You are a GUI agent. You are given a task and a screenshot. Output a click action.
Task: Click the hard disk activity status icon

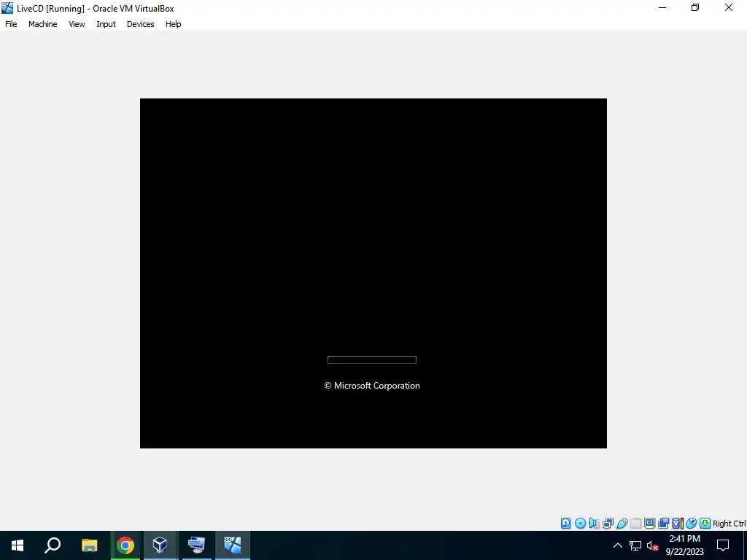566,524
